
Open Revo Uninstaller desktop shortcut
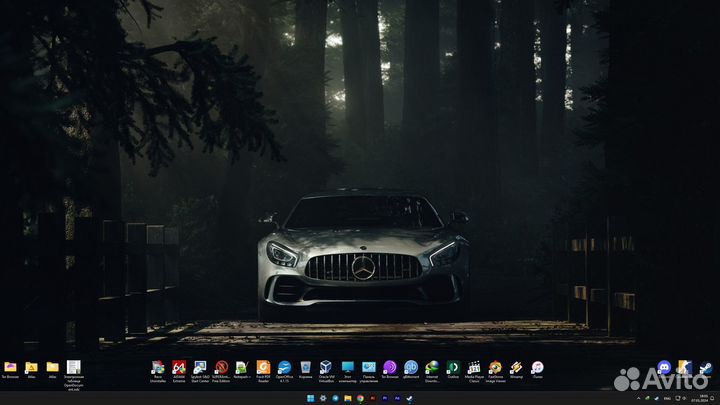pos(158,368)
